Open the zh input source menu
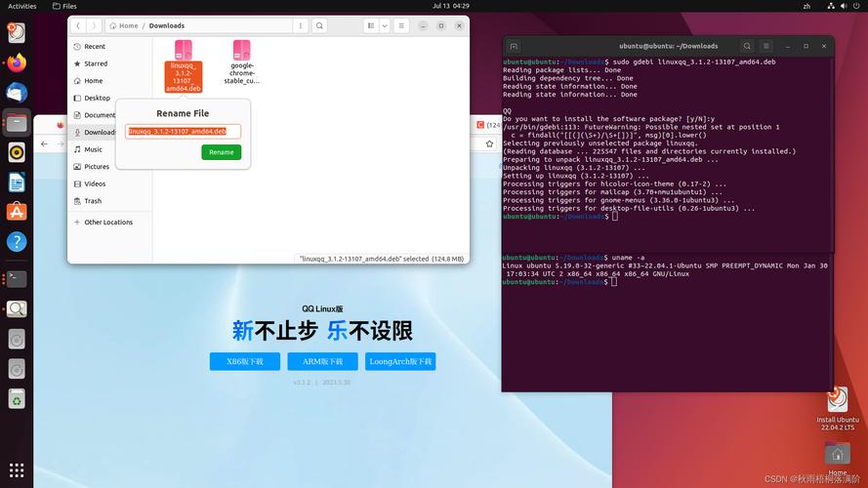This screenshot has height=488, width=868. click(806, 6)
